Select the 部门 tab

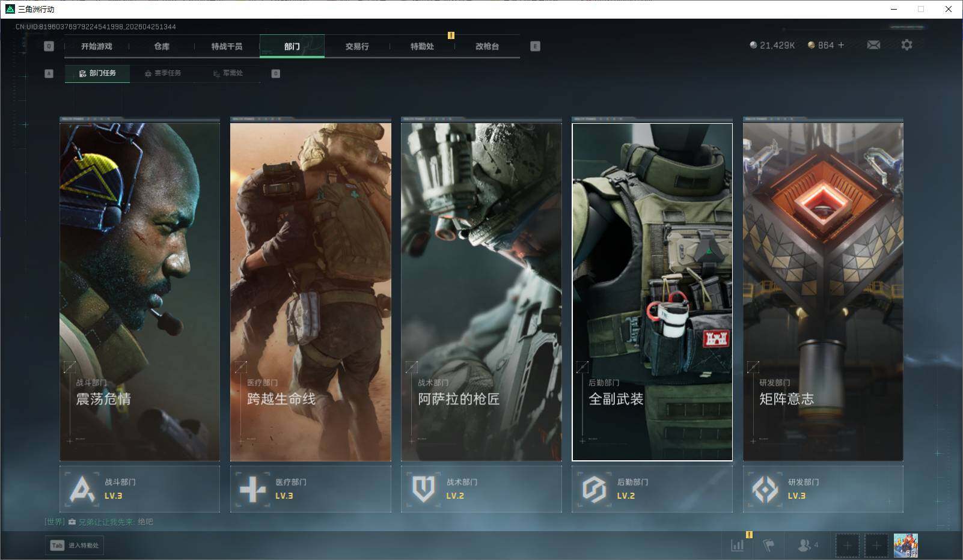click(x=292, y=46)
